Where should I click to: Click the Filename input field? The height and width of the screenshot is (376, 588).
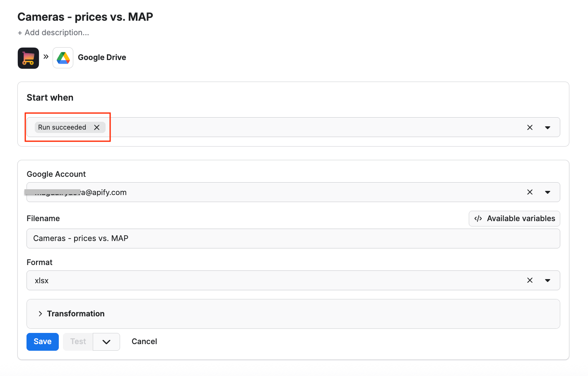coord(293,239)
